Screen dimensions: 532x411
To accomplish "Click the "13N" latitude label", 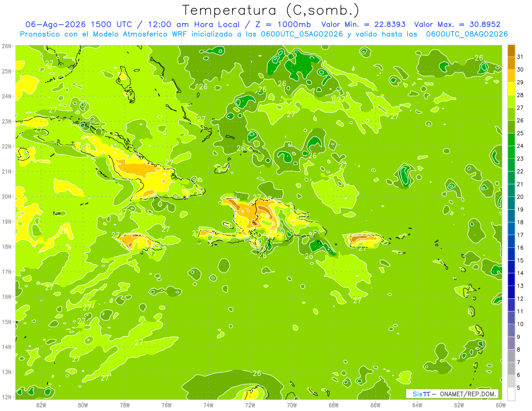I will (x=7, y=372).
